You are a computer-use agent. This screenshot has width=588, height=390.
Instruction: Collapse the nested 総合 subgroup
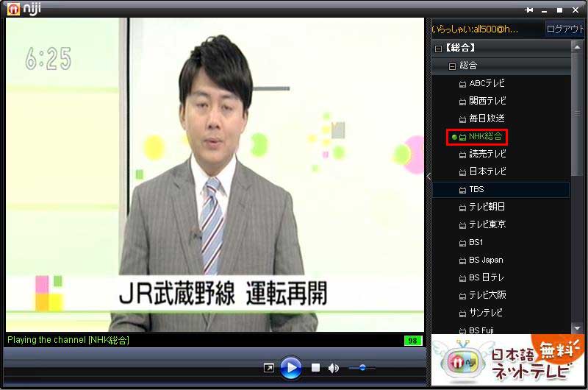453,66
